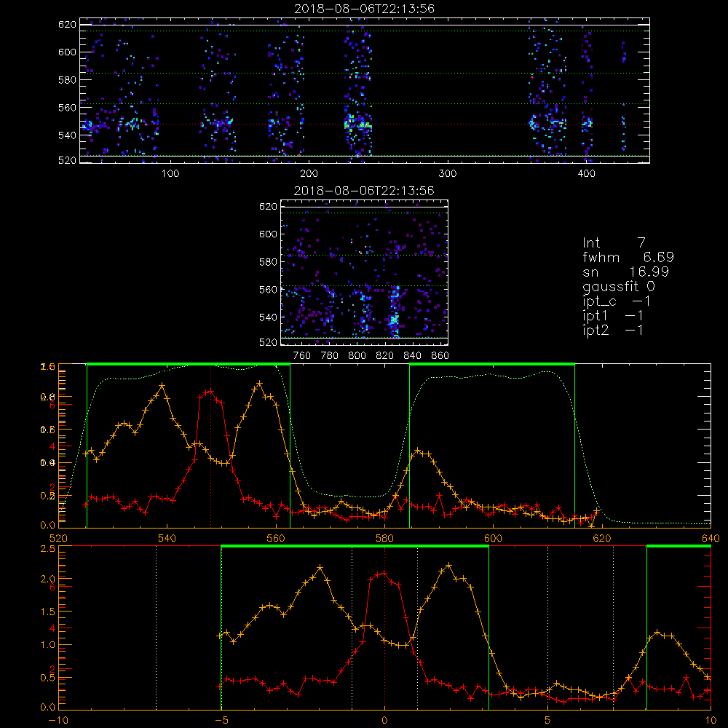Click x-axis label 760 on middle spectrogram

[302, 356]
